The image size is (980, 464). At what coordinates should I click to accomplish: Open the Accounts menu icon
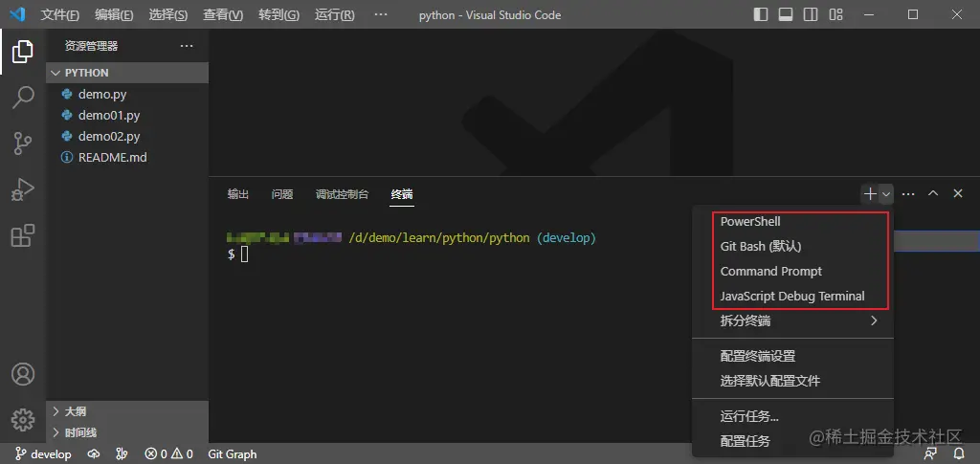pyautogui.click(x=23, y=374)
